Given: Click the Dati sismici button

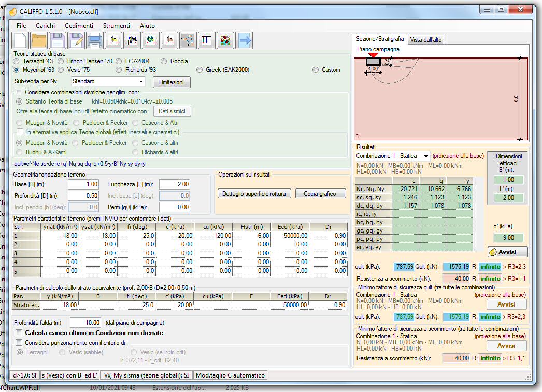Looking at the screenshot, I should [x=172, y=111].
